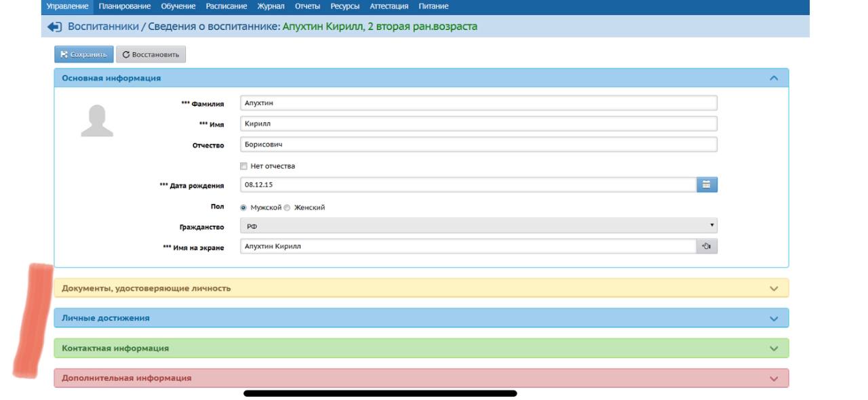The height and width of the screenshot is (400, 868).
Task: Open the Питание menu
Action: 433,6
